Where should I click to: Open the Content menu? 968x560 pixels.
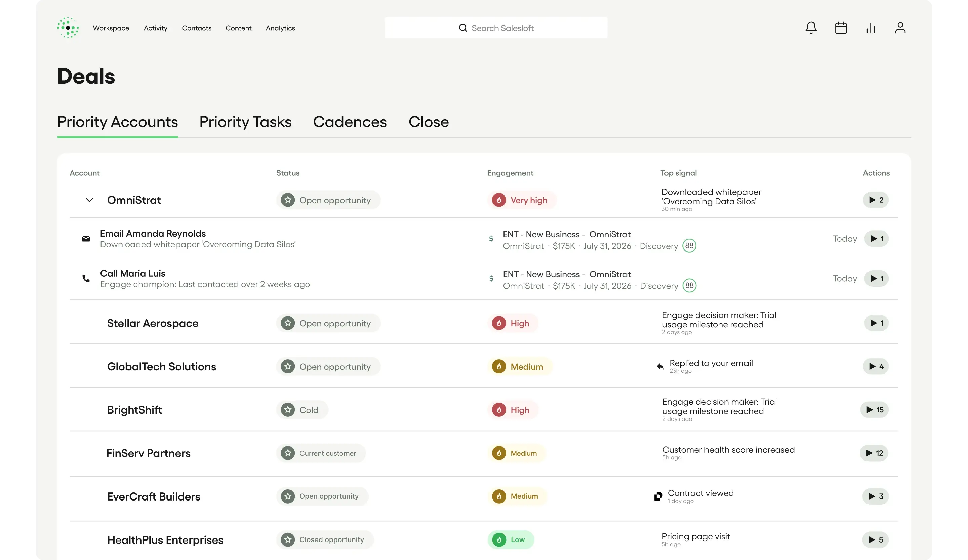[239, 28]
